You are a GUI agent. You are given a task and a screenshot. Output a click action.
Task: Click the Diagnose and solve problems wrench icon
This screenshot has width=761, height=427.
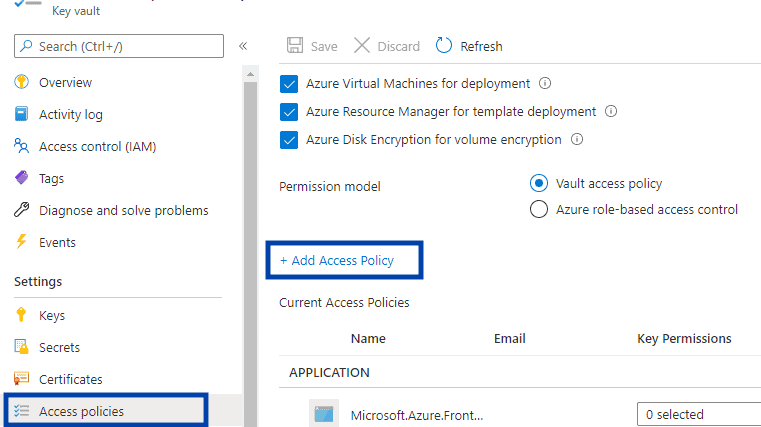click(x=21, y=210)
